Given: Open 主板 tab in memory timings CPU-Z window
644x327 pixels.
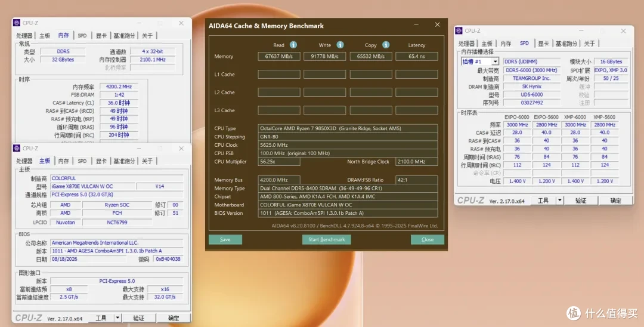Looking at the screenshot, I should 45,36.
